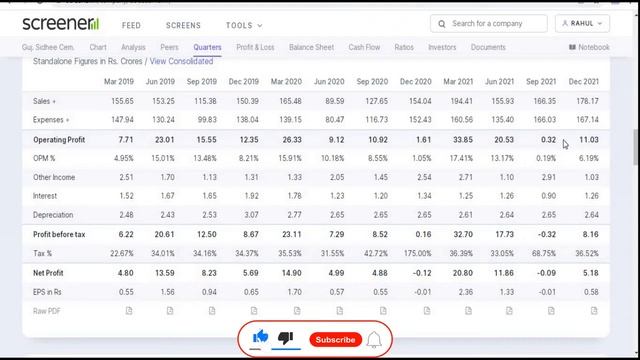Go to the Feed page
This screenshot has height=360, width=640.
pos(131,25)
